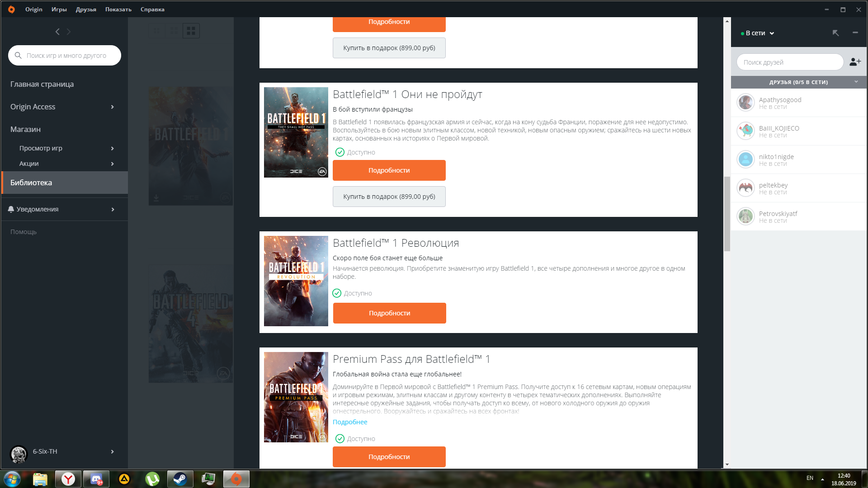Viewport: 868px width, 488px height.
Task: Open nikto1nigde friend avatar
Action: coord(745,160)
